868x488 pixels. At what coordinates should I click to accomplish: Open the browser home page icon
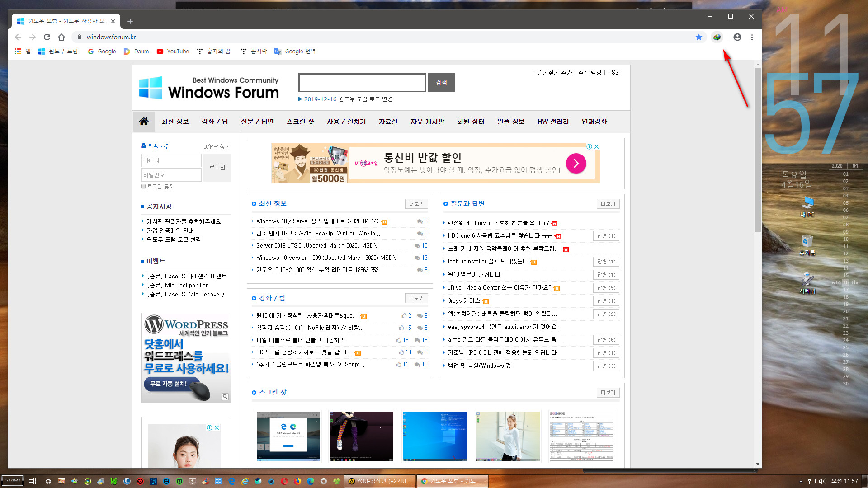pyautogui.click(x=61, y=37)
